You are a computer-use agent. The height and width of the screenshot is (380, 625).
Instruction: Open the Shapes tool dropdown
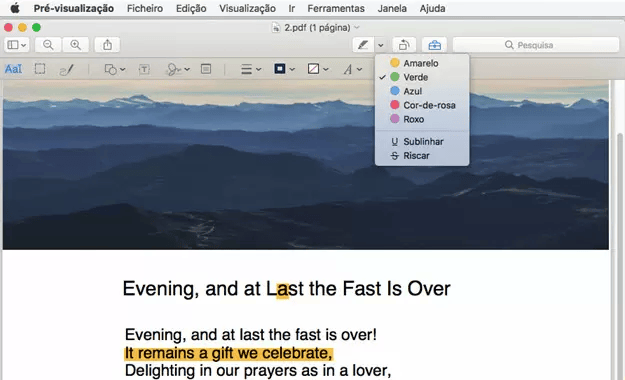[x=114, y=69]
